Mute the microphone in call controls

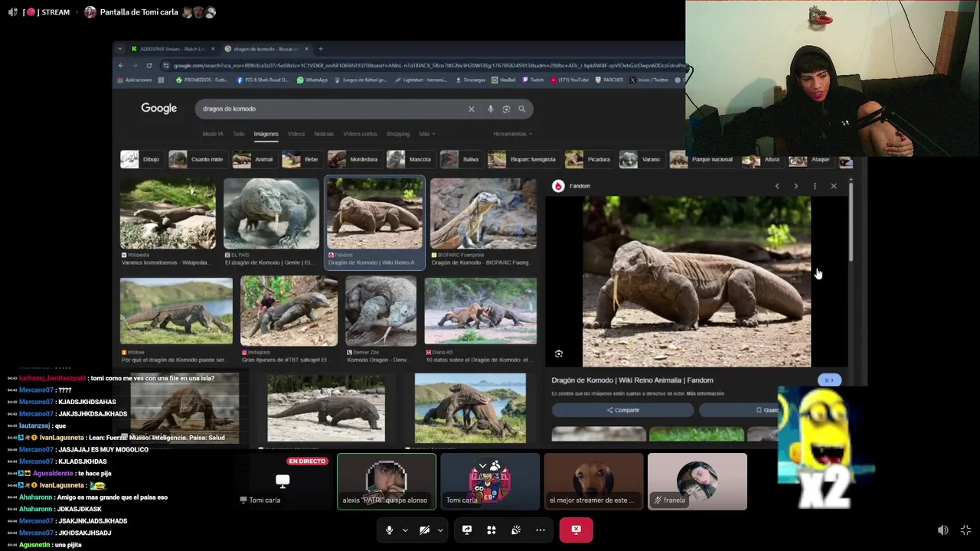[389, 530]
